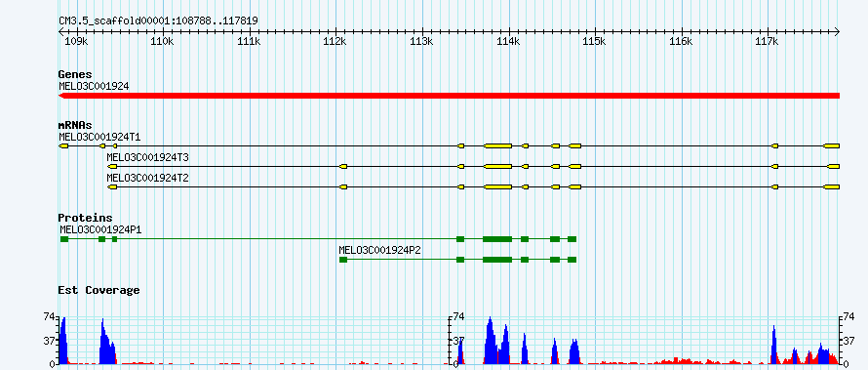This screenshot has height=370, width=868.
Task: Click the Est Coverage track heading
Action: pyautogui.click(x=99, y=290)
